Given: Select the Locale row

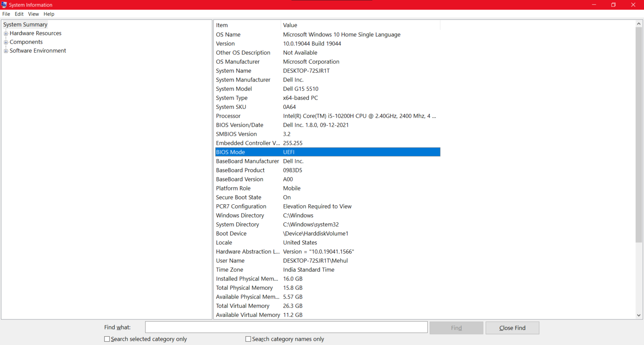Looking at the screenshot, I should (x=328, y=243).
